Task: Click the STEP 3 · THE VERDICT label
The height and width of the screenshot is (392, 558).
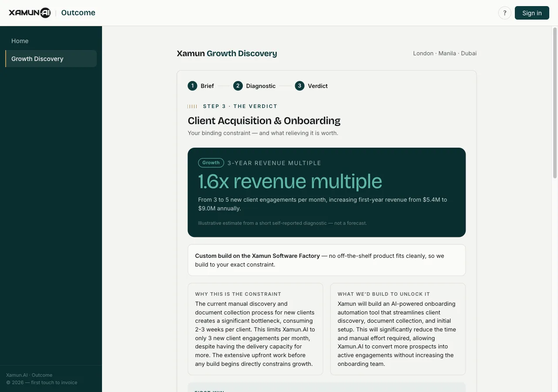Action: point(240,106)
